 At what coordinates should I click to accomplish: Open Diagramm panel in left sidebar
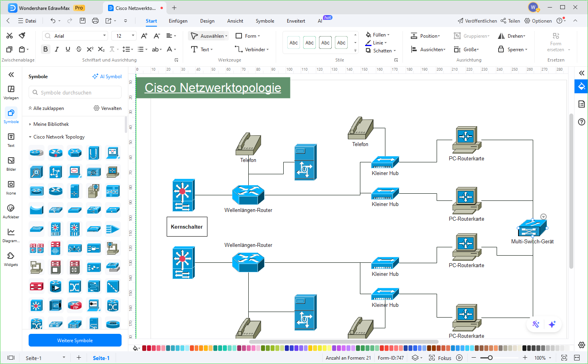[11, 235]
